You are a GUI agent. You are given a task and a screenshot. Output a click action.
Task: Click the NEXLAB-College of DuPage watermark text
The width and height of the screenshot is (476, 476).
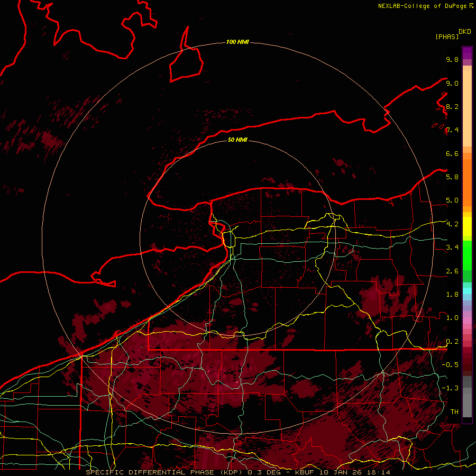pyautogui.click(x=423, y=6)
